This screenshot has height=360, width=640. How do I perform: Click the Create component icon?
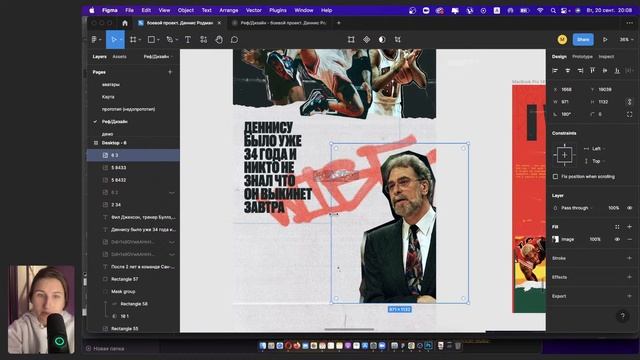coord(367,40)
